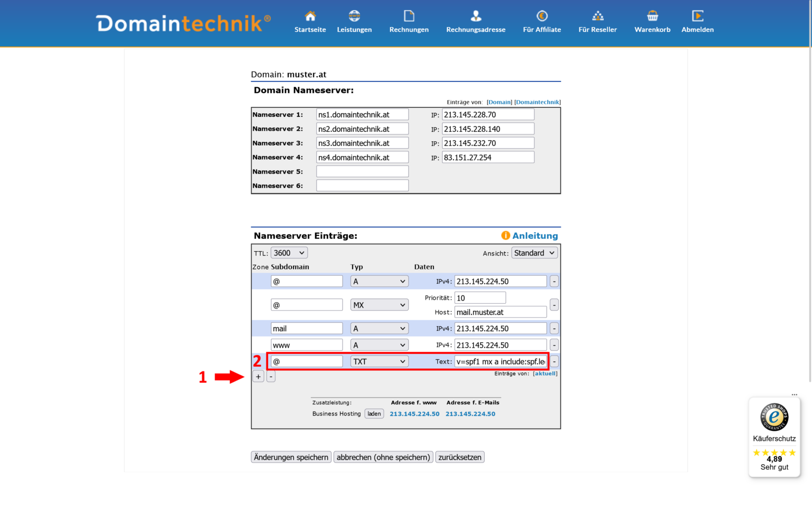Open Leistungen globe icon
The image size is (812, 508).
pos(354,16)
